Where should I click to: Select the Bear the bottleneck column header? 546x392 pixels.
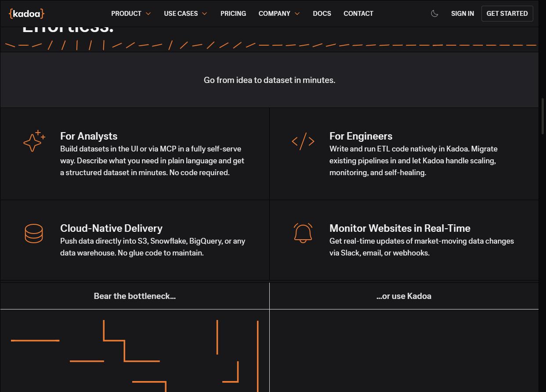pyautogui.click(x=135, y=296)
